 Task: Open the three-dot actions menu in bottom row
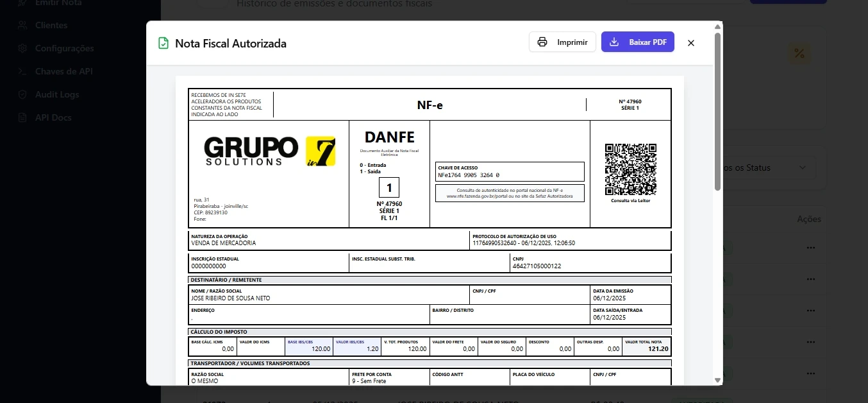(810, 372)
